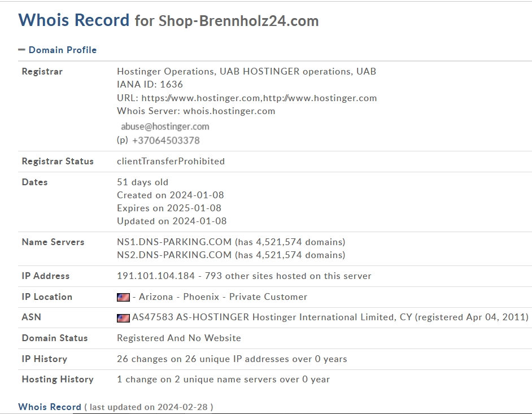Screen dimensions: 532x414
Task: Click the NS2.DNS-PARKING.COM entry
Action: pyautogui.click(x=231, y=255)
